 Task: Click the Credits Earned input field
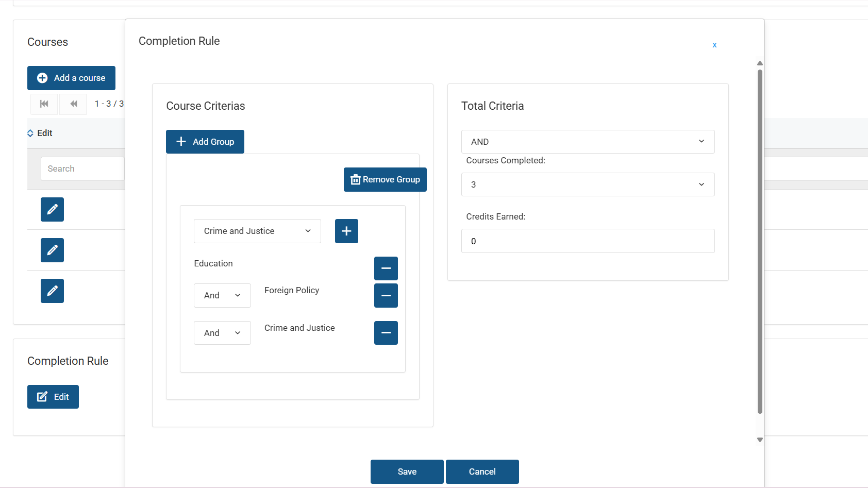coord(588,241)
